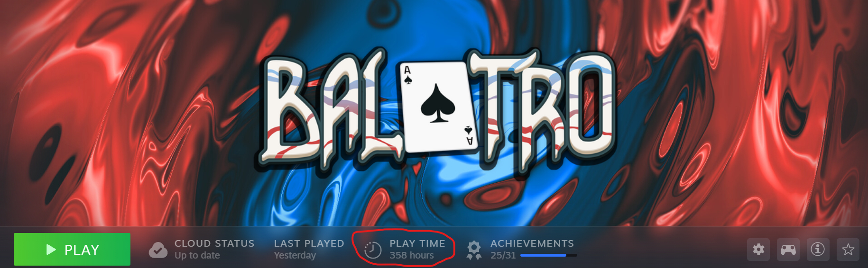The height and width of the screenshot is (268, 868).
Task: Click the achievements progress bar
Action: [549, 255]
